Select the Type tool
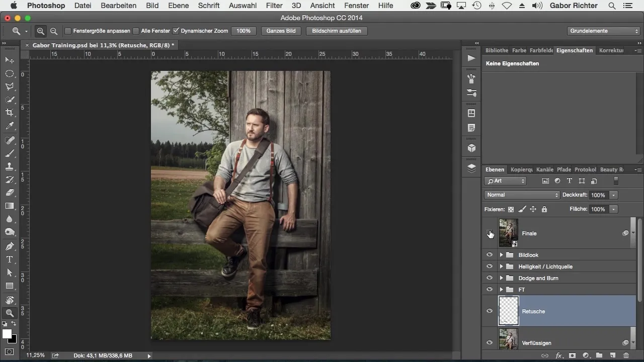The height and width of the screenshot is (362, 644). point(10,259)
